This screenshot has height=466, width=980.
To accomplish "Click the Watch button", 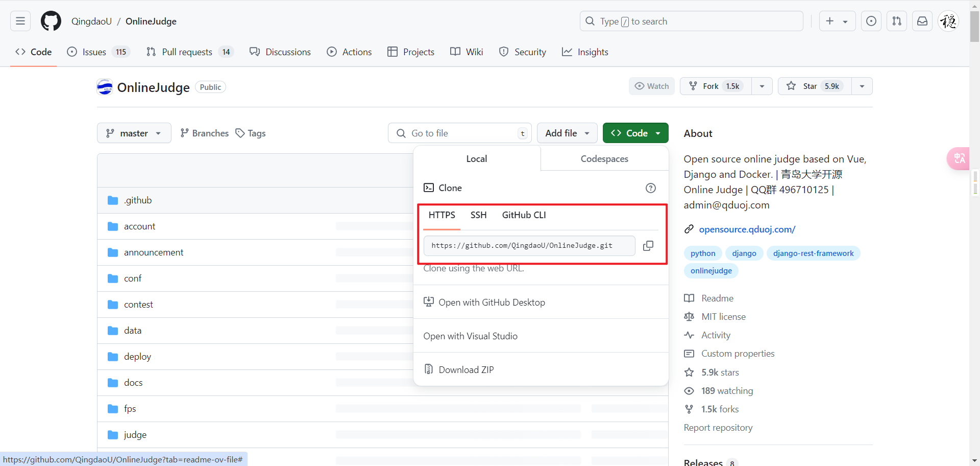I will coord(652,86).
